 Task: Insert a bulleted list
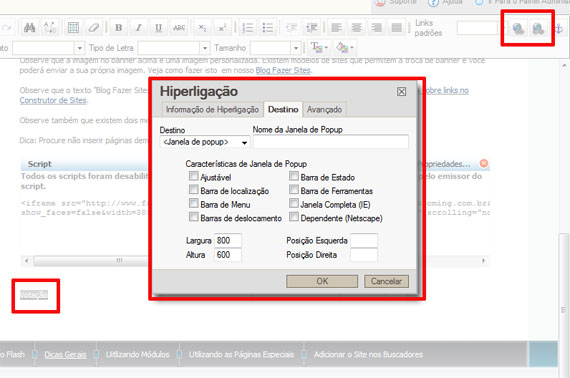tap(268, 28)
